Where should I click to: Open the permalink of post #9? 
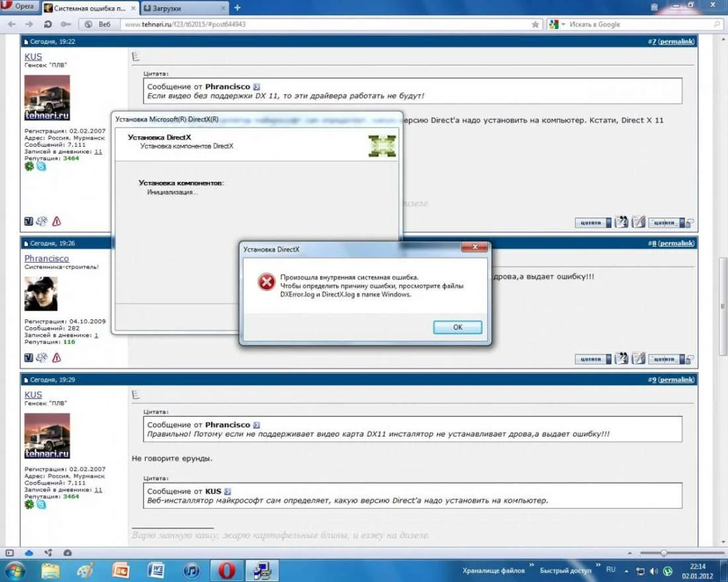(676, 380)
